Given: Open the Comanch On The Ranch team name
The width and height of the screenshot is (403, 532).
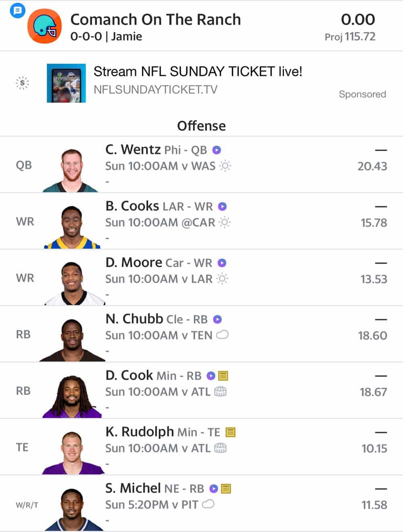Looking at the screenshot, I should 156,19.
